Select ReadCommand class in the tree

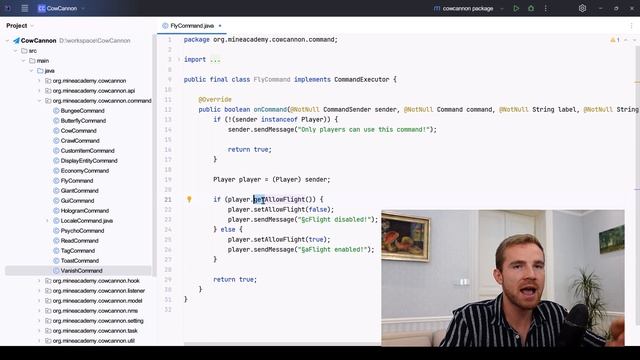point(80,241)
